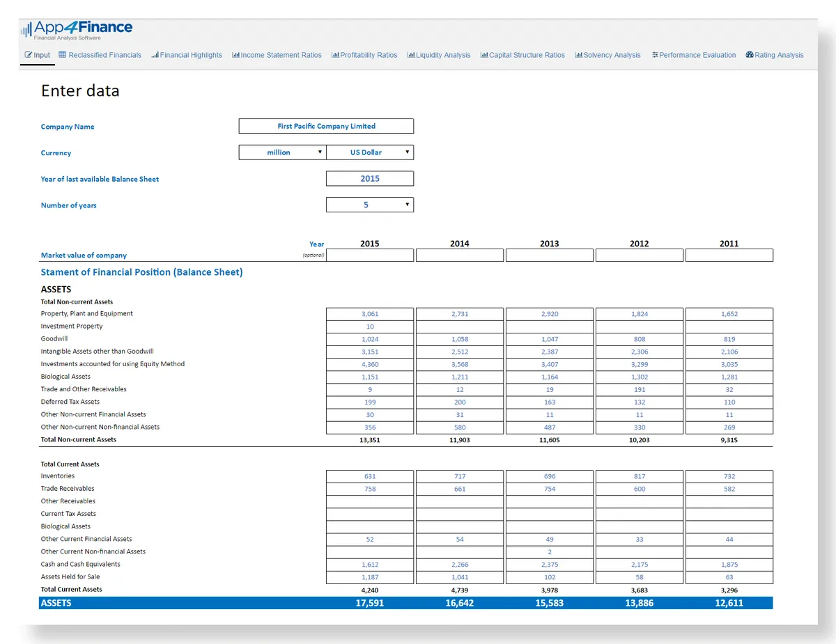
Task: Open the million units dropdown
Action: tap(282, 152)
